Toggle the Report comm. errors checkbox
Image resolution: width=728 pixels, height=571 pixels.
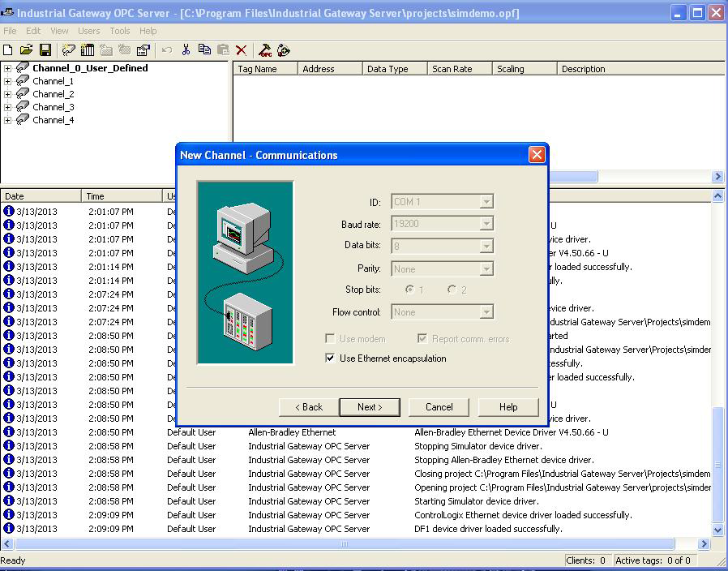click(422, 339)
